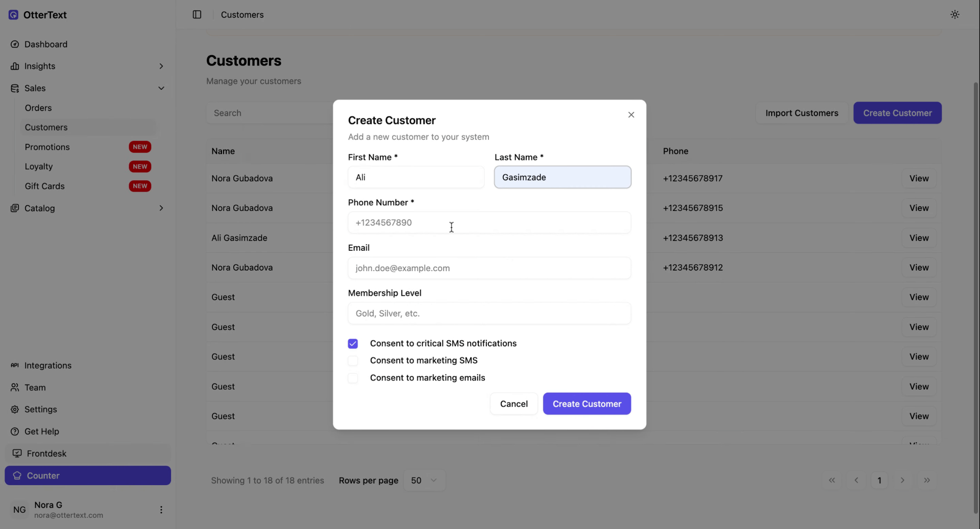Enable Consent to marketing SMS checkbox
980x529 pixels.
click(x=353, y=361)
